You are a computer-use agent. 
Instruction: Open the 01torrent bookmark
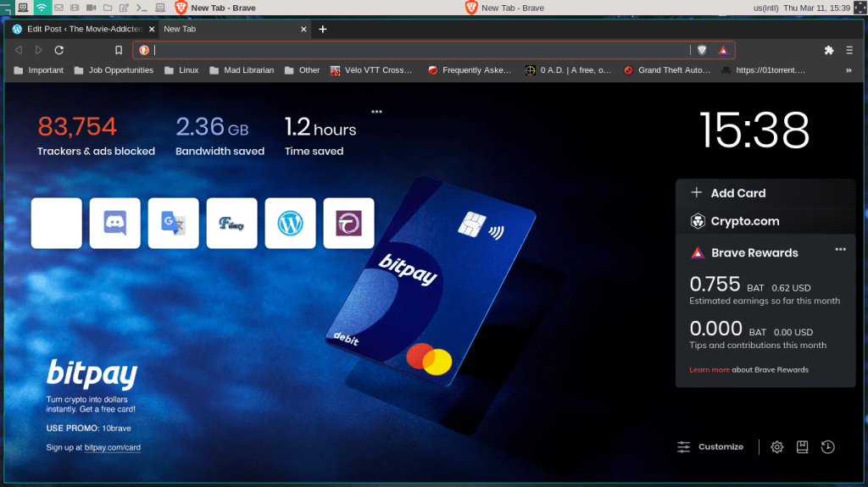pyautogui.click(x=764, y=70)
